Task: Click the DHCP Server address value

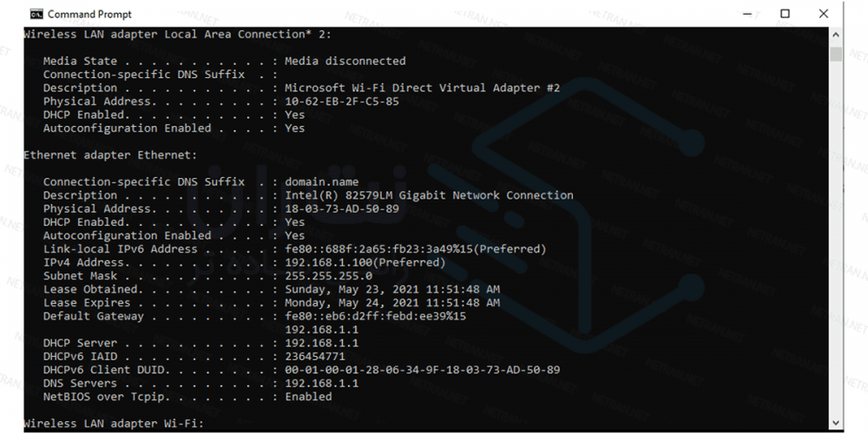Action: coord(321,343)
